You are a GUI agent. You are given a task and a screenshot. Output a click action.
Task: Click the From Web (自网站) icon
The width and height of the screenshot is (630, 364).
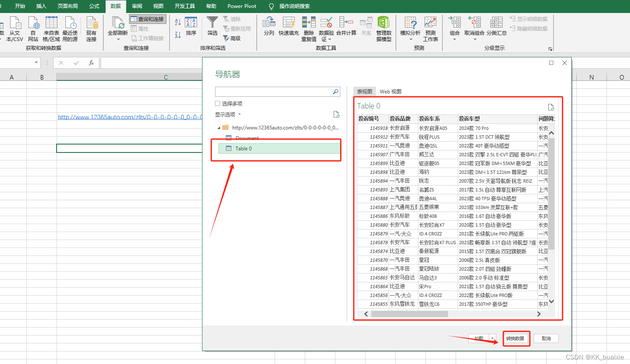[34, 23]
